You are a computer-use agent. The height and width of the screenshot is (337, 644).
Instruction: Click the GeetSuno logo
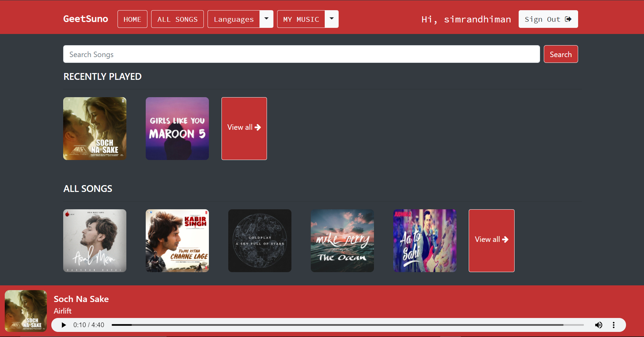[x=86, y=19]
